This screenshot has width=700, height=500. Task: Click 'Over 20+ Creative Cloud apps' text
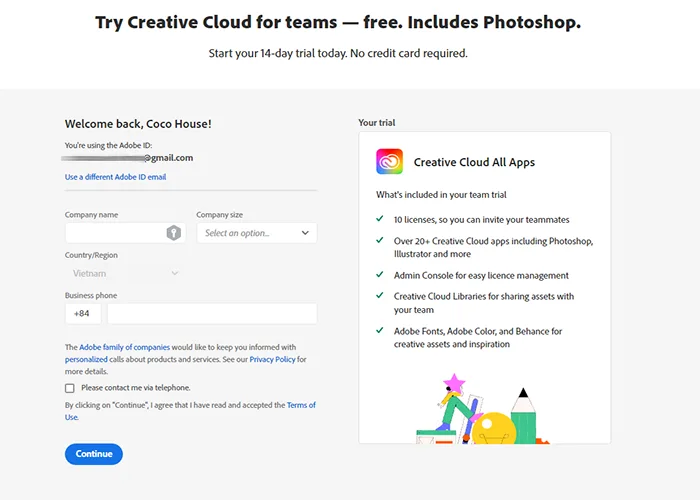pyautogui.click(x=493, y=247)
